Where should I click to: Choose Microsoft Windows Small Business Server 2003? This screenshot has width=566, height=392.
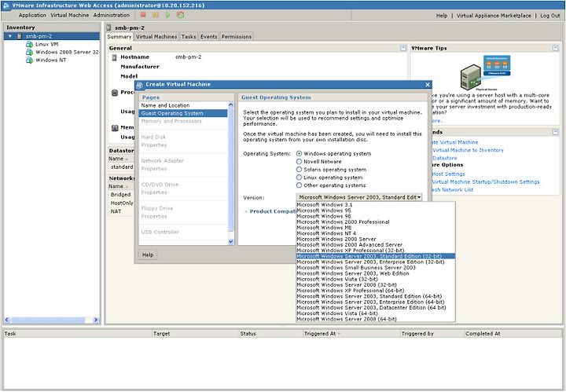pyautogui.click(x=376, y=268)
